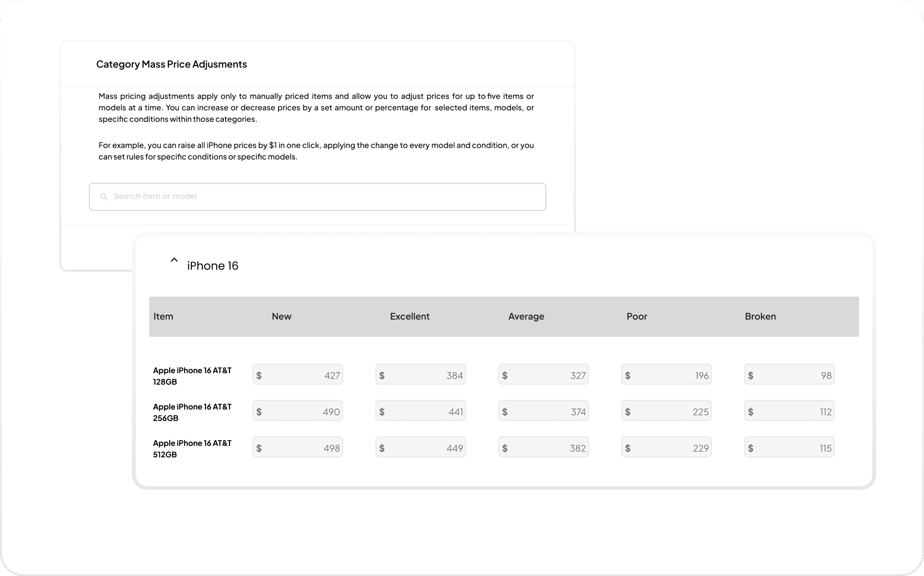The height and width of the screenshot is (576, 924).
Task: Click the Excellent column header
Action: (410, 317)
